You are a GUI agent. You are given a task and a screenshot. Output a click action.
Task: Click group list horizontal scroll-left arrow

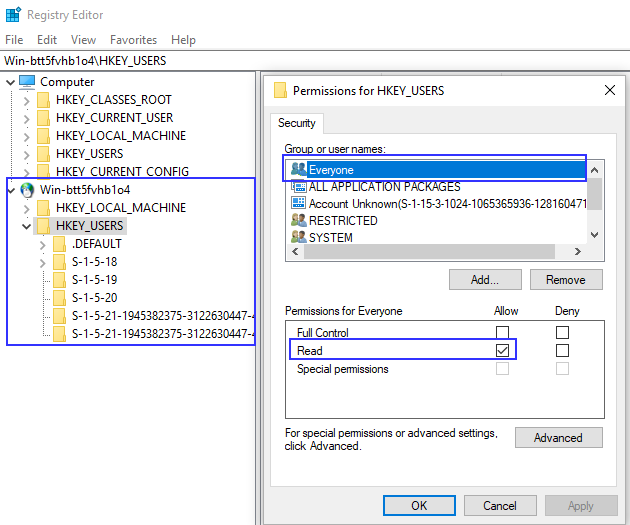click(x=295, y=251)
